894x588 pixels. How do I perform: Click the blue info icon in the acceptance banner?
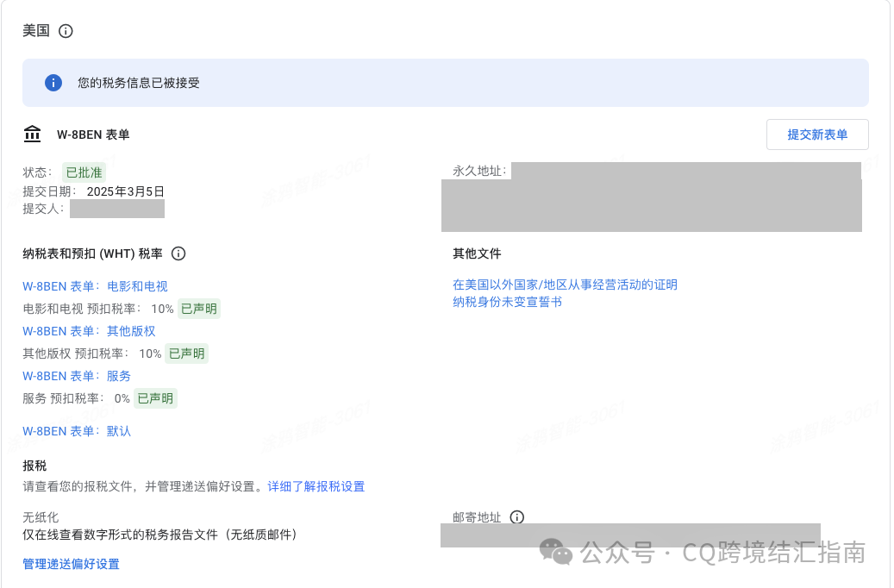[53, 82]
